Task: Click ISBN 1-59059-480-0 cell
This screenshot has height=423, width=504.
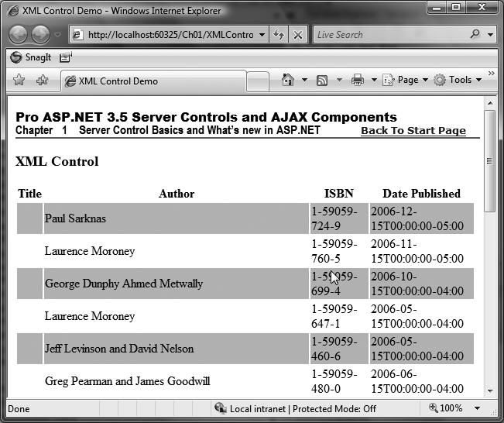Action: tap(339, 381)
